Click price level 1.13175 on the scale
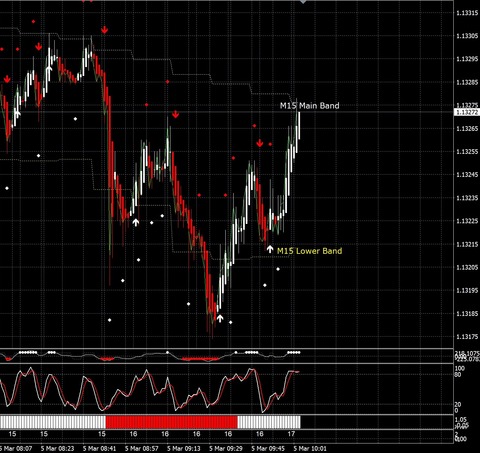480x453 pixels. pos(467,337)
